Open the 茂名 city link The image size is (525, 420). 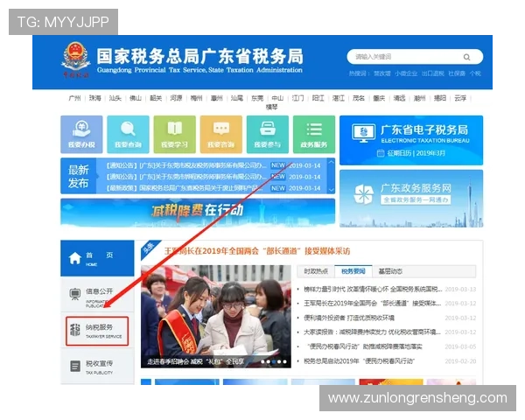pos(359,98)
